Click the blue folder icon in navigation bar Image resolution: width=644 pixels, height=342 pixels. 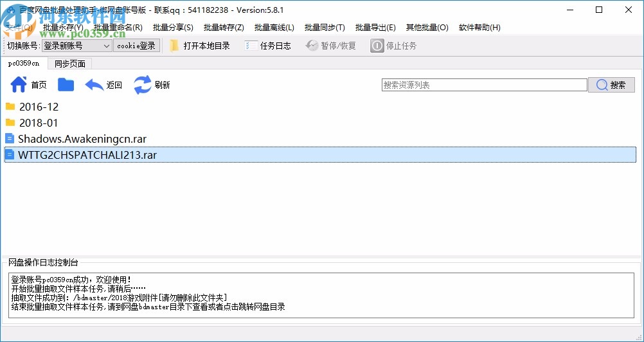click(66, 85)
